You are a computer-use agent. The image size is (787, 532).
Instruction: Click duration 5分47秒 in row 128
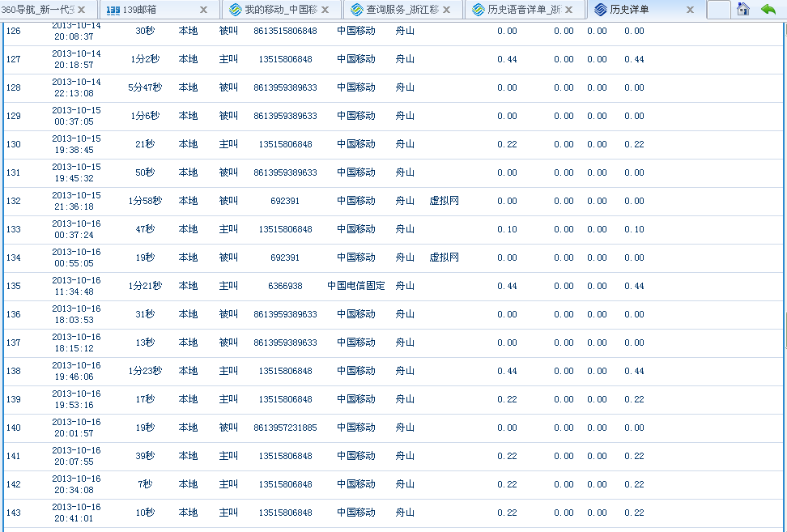pyautogui.click(x=145, y=87)
